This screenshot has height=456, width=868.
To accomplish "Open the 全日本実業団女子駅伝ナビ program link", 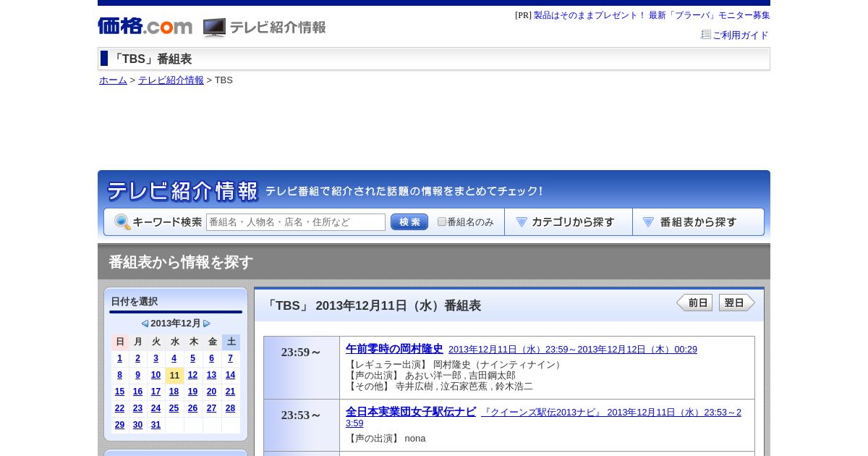I will click(411, 412).
